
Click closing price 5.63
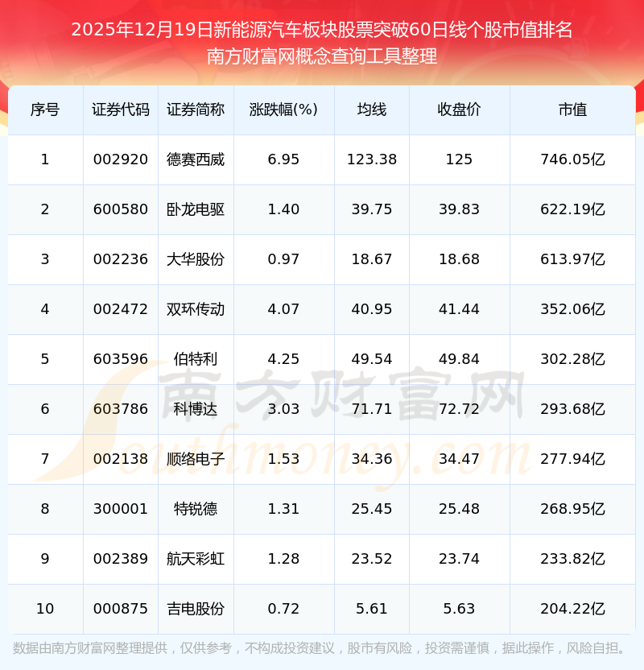(459, 609)
